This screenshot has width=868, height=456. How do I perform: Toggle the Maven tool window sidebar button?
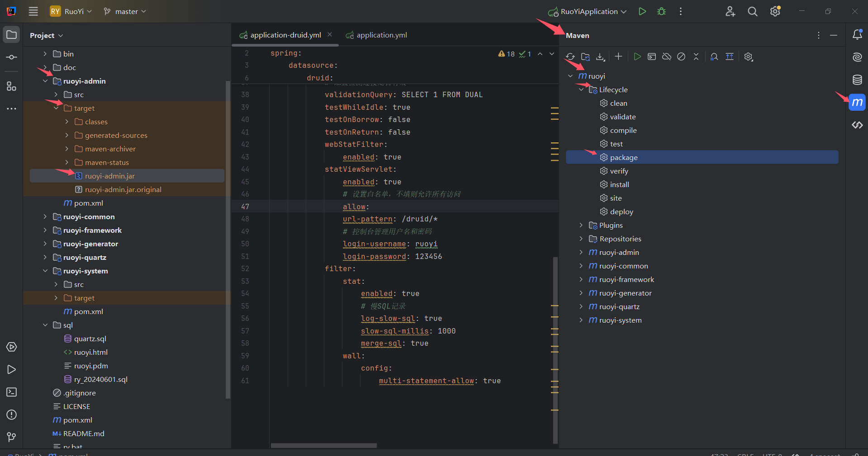pyautogui.click(x=857, y=103)
